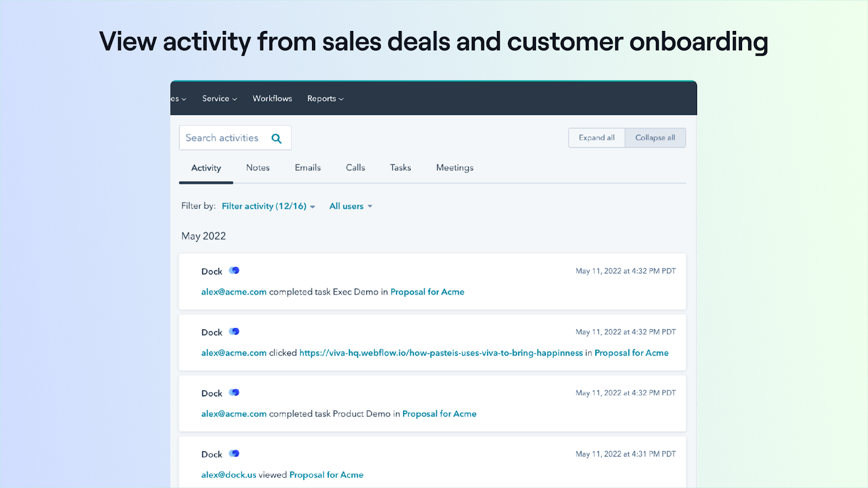Open the viva-hq.webflow.io link
Image resolution: width=868 pixels, height=488 pixels.
(441, 353)
